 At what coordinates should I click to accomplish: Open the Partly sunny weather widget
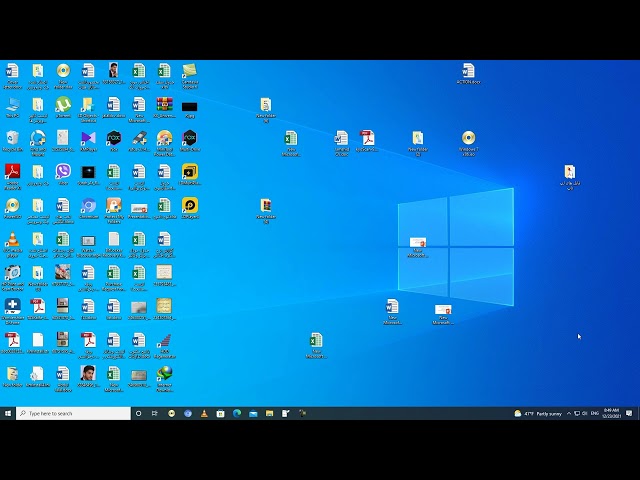(538, 413)
